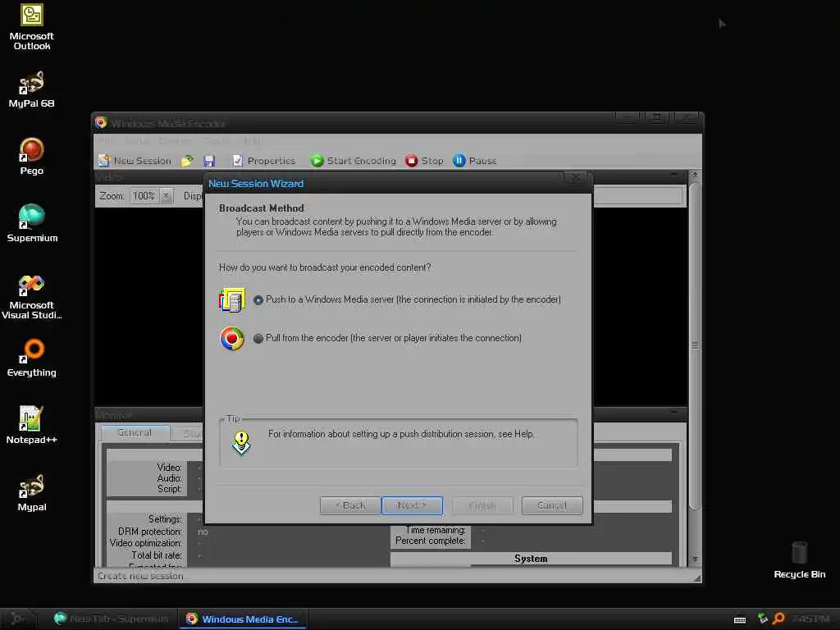Launch the Everything search desktop shortcut
The image size is (840, 630).
coord(32,358)
